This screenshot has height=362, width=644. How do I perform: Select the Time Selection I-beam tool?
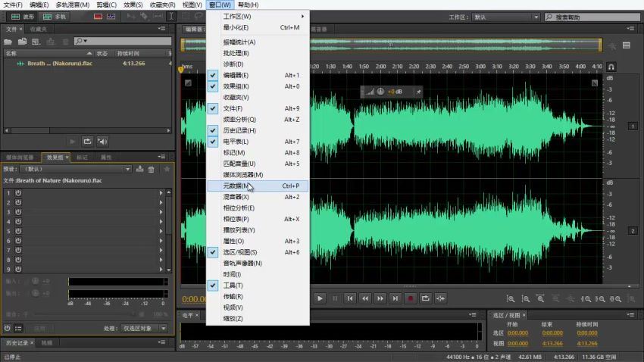coord(171,17)
